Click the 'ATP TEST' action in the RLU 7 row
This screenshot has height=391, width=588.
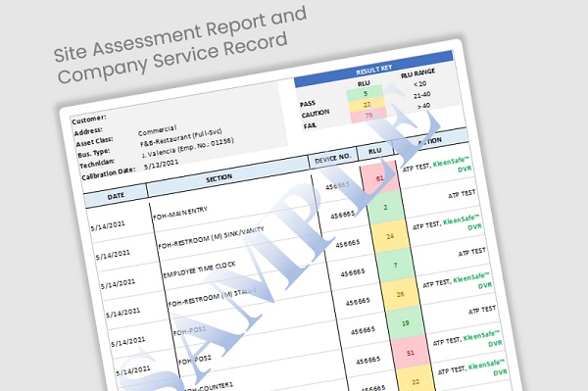471,252
